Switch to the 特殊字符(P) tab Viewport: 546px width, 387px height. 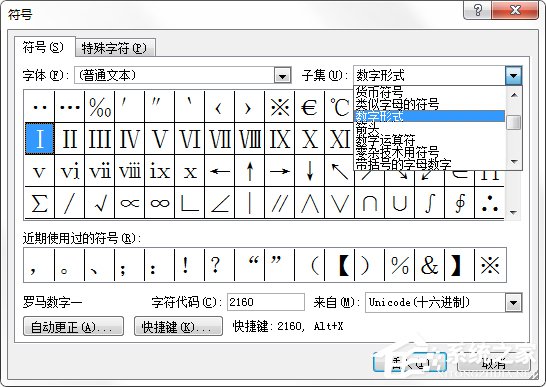tap(115, 48)
